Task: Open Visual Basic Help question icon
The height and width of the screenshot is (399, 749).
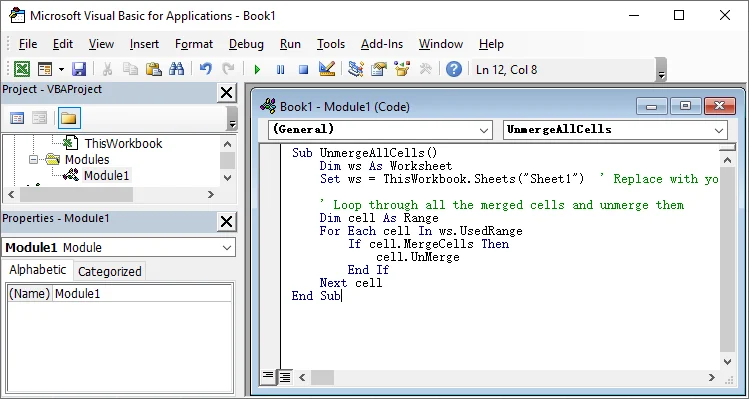Action: point(454,70)
